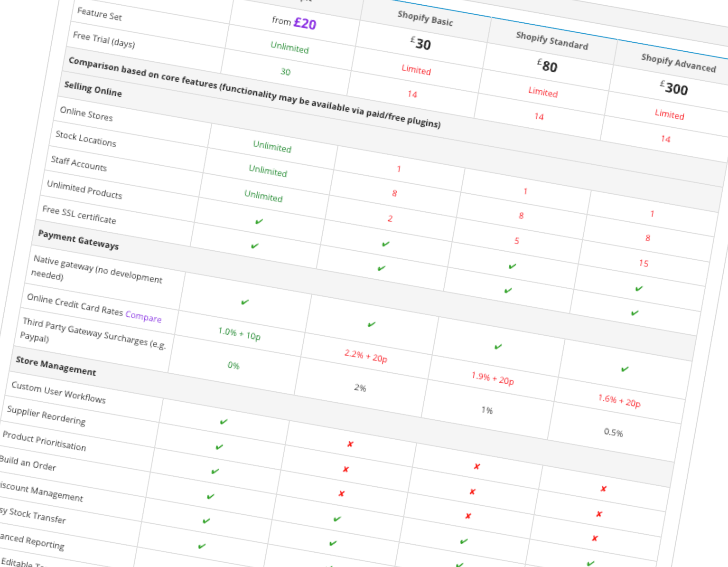728x567 pixels.
Task: Click the 'from £20' price
Action: [294, 22]
